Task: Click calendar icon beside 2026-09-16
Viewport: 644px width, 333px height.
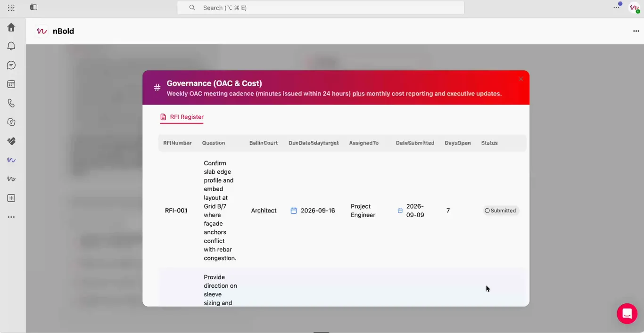Action: pyautogui.click(x=294, y=211)
